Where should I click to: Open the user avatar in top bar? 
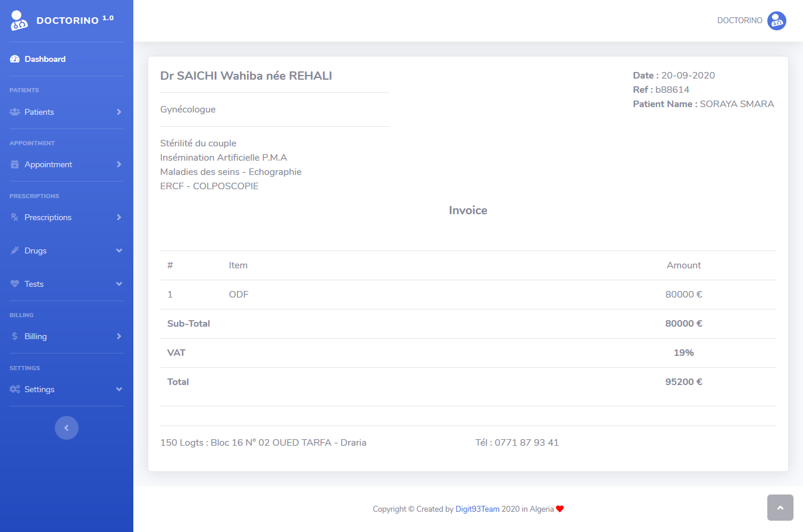coord(776,21)
